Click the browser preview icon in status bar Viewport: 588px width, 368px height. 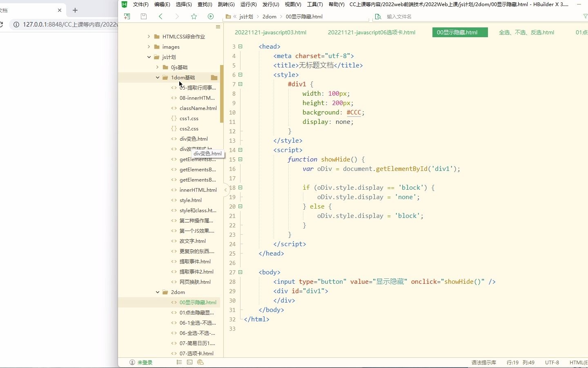(x=200, y=362)
